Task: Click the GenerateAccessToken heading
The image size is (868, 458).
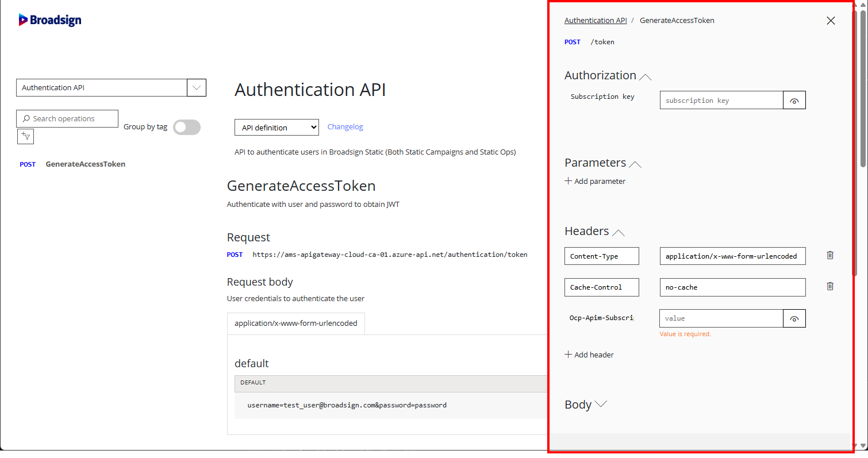Action: click(x=301, y=186)
